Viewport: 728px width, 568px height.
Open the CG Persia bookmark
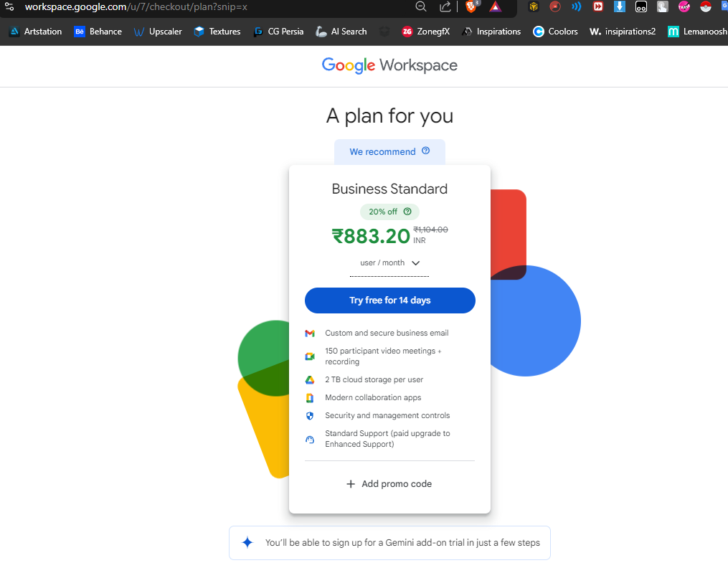tap(278, 32)
